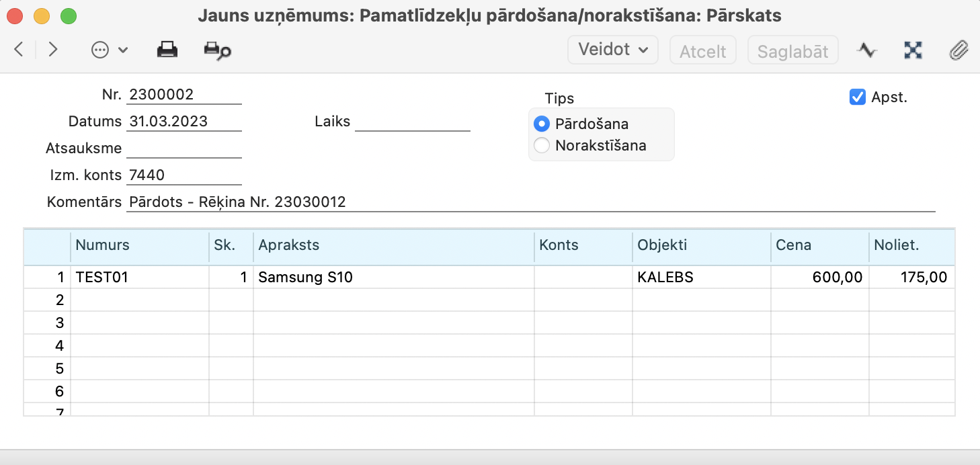Image resolution: width=980 pixels, height=465 pixels.
Task: Select the Pārdošana radio button
Action: tap(541, 124)
